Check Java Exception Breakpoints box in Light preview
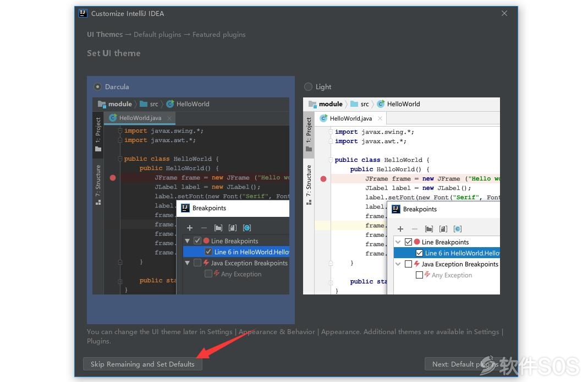The height and width of the screenshot is (382, 588). click(408, 264)
